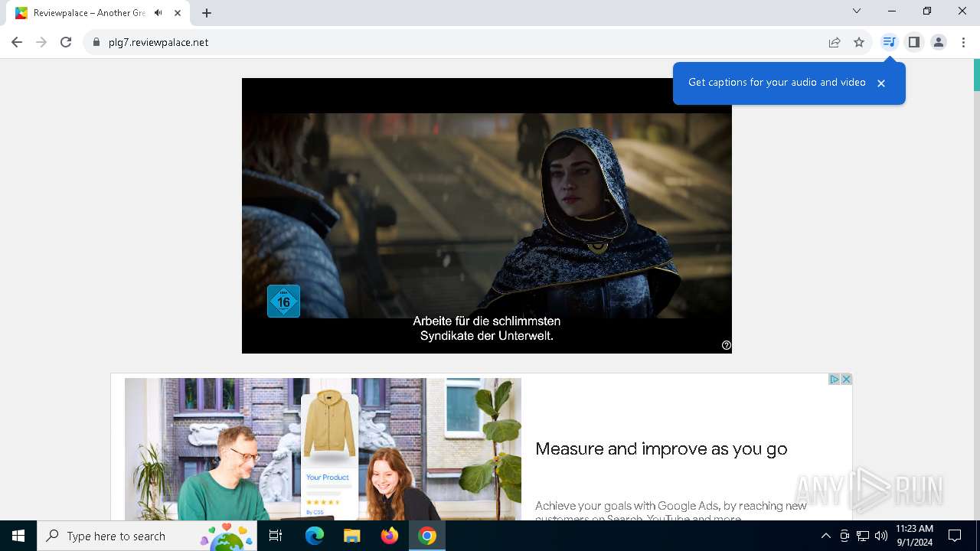This screenshot has height=551, width=980.
Task: Reload the current page
Action: [x=66, y=42]
